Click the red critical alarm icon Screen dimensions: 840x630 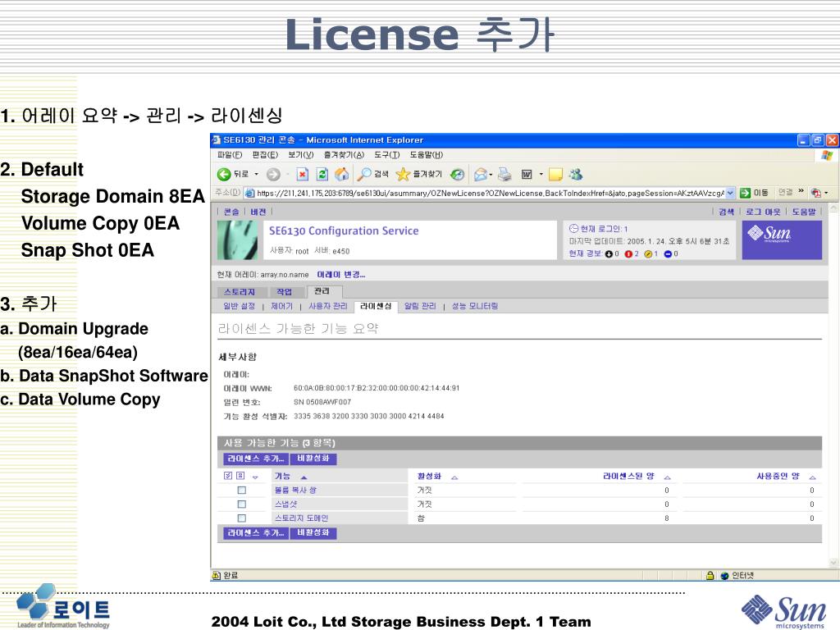tap(628, 254)
